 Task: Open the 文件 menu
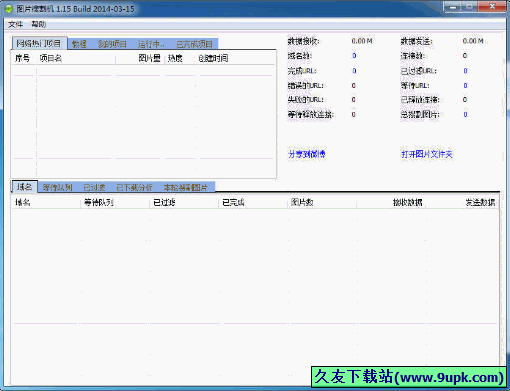[x=15, y=24]
